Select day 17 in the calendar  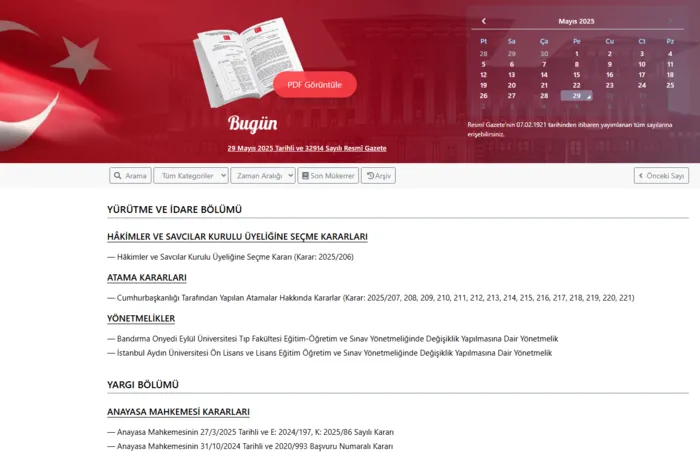pyautogui.click(x=642, y=75)
